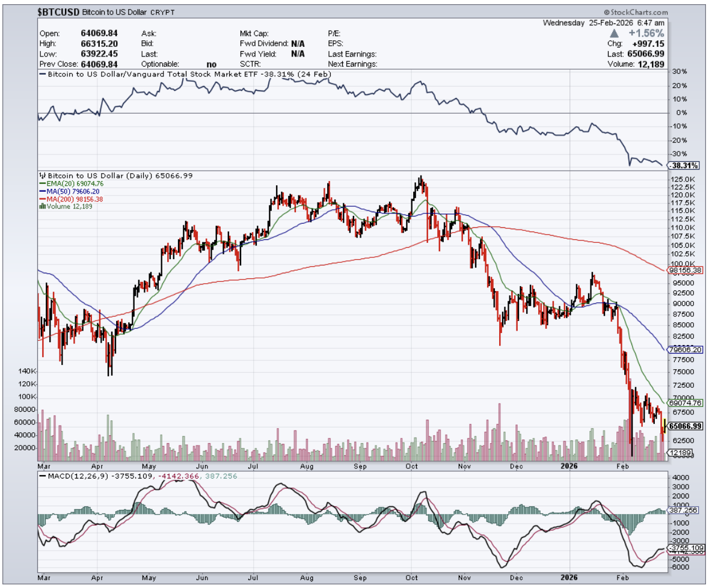Click the Last 65066.99 value in header
Viewport: 712px width, 588px height.
click(x=647, y=54)
